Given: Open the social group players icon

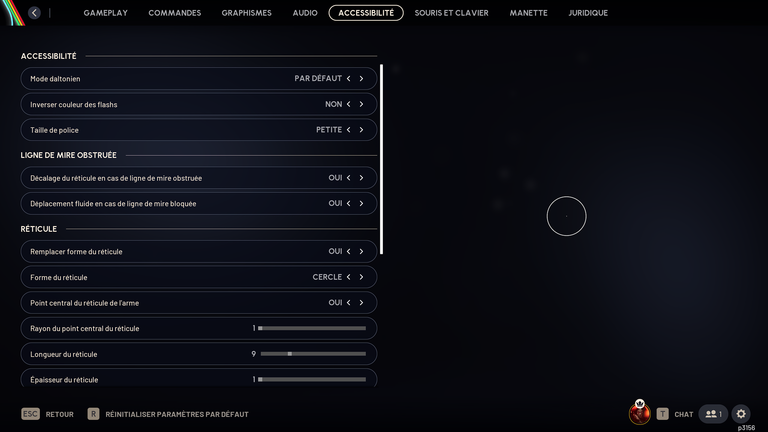Looking at the screenshot, I should click(713, 414).
